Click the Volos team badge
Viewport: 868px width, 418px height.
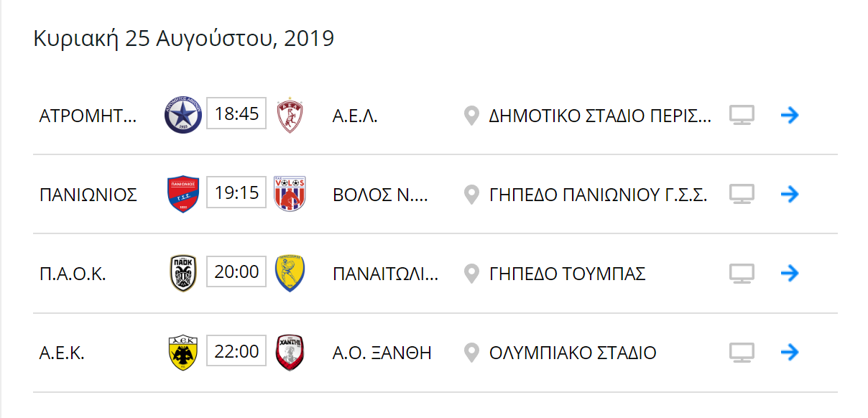coord(290,194)
